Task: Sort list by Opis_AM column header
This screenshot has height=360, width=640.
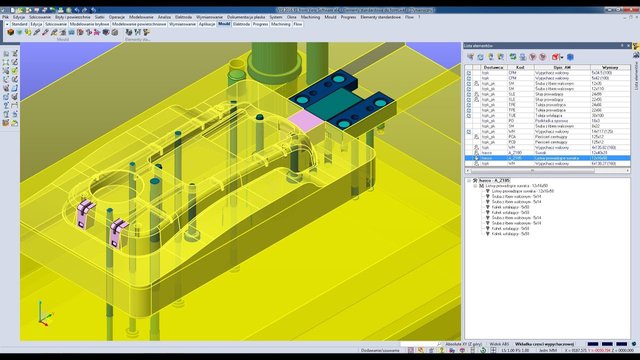Action: pyautogui.click(x=562, y=67)
